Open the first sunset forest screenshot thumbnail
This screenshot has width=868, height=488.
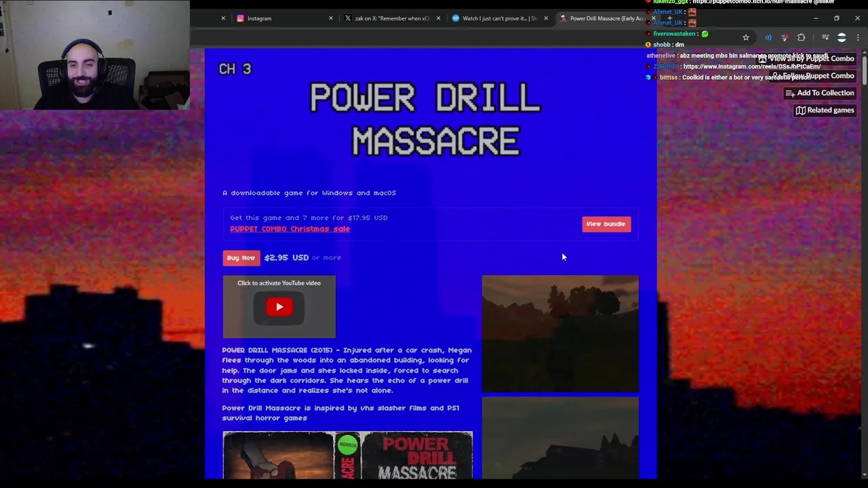(560, 333)
